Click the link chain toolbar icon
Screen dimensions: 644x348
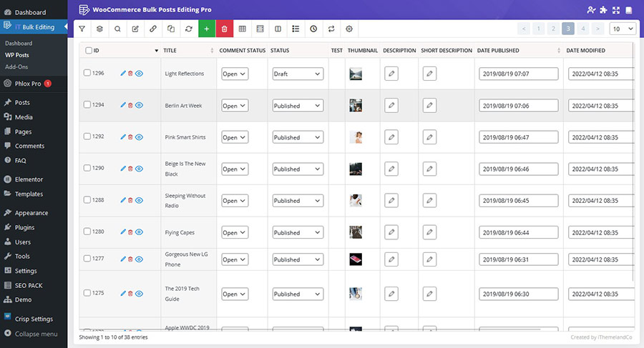(153, 29)
